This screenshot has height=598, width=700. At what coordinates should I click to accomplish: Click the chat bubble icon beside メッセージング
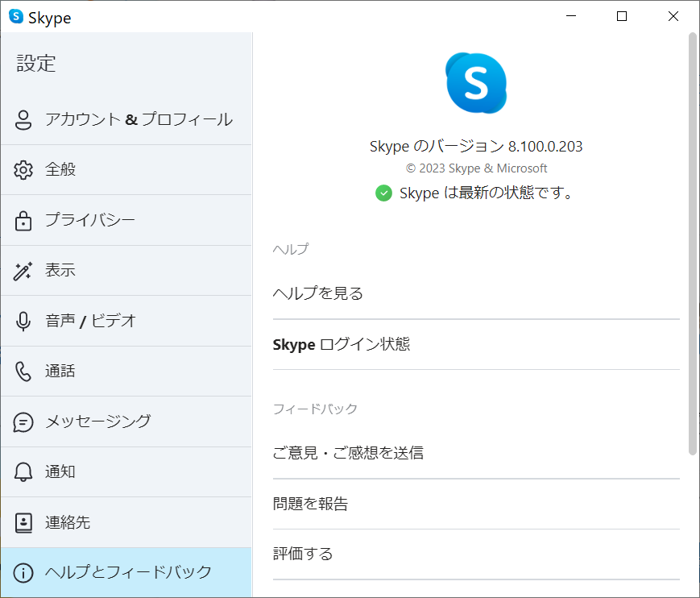23,422
